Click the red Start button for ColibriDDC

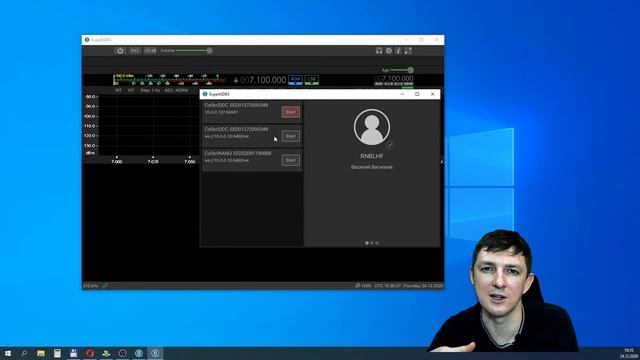tap(291, 112)
